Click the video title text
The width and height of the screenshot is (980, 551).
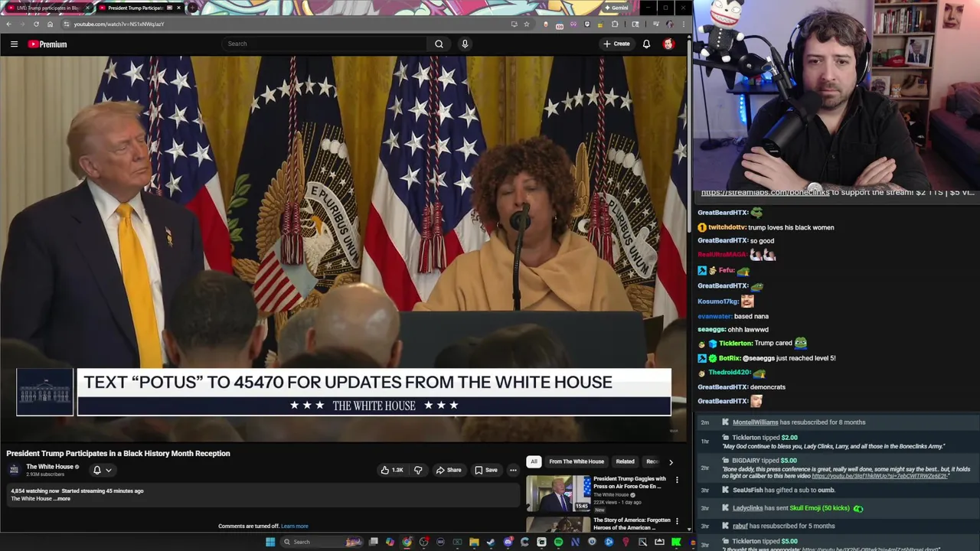[118, 453]
